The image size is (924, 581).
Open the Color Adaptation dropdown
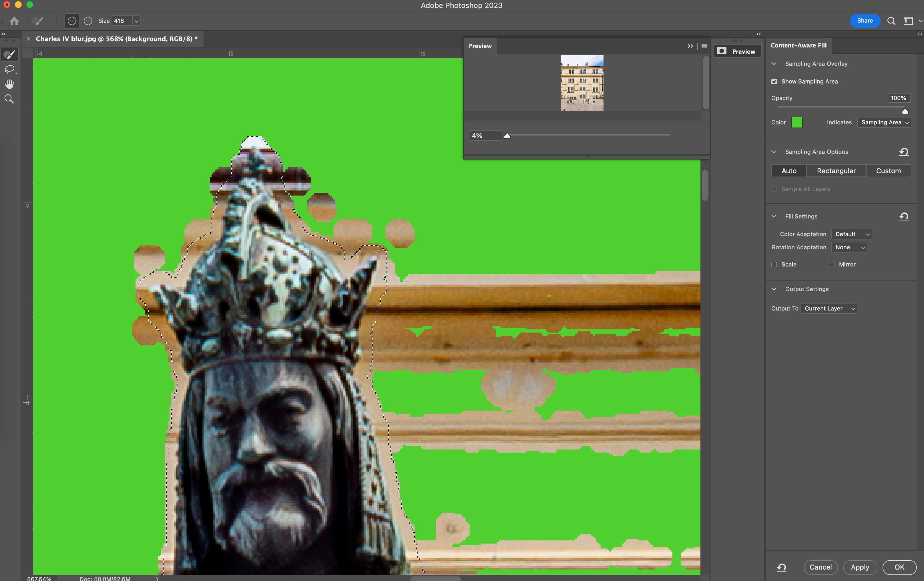point(851,234)
